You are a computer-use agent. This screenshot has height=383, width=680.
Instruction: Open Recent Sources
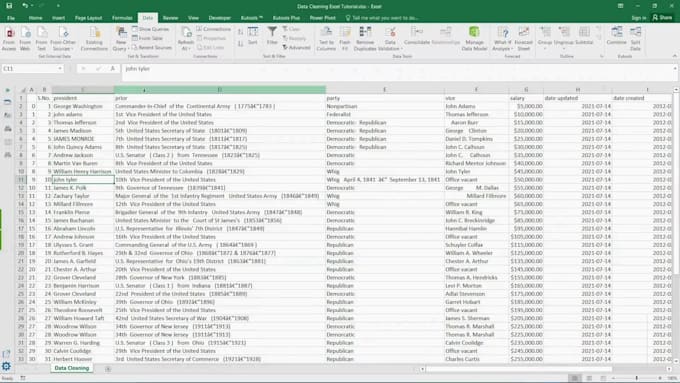tap(152, 47)
